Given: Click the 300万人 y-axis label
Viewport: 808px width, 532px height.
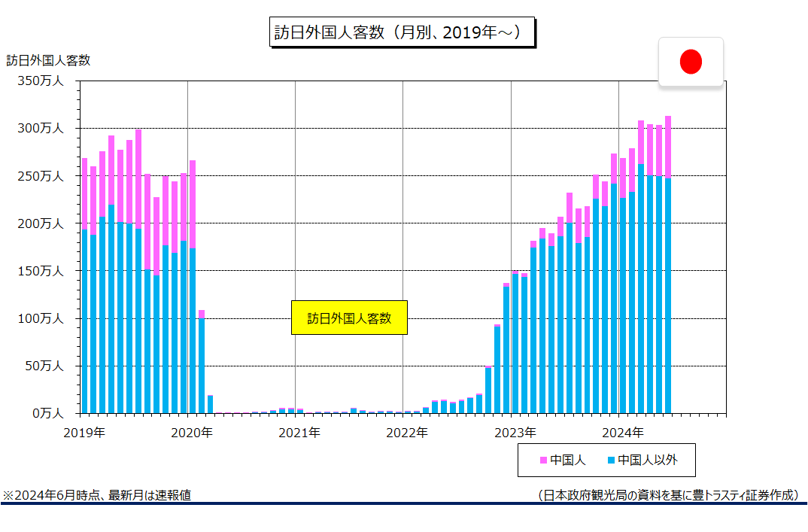Looking at the screenshot, I should coord(41,129).
